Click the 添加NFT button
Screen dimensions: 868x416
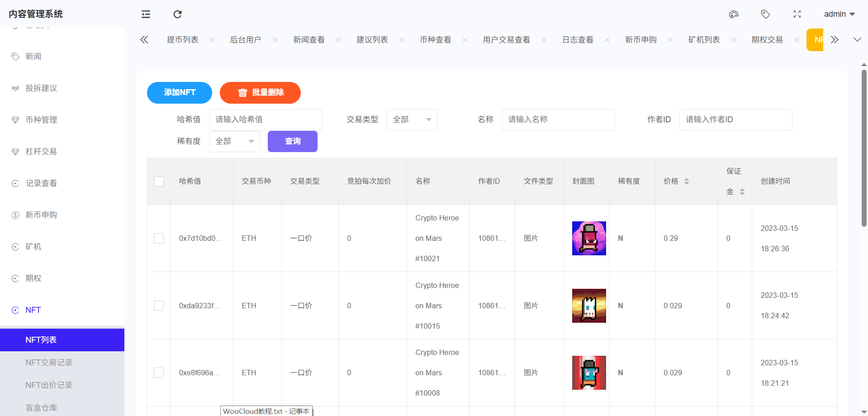click(x=180, y=92)
